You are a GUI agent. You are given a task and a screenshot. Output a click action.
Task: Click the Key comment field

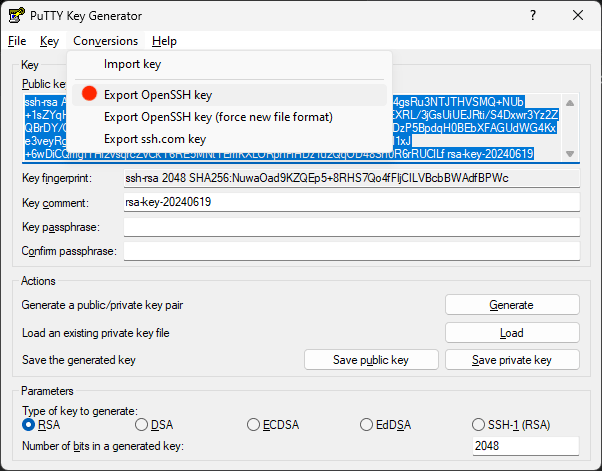click(352, 202)
